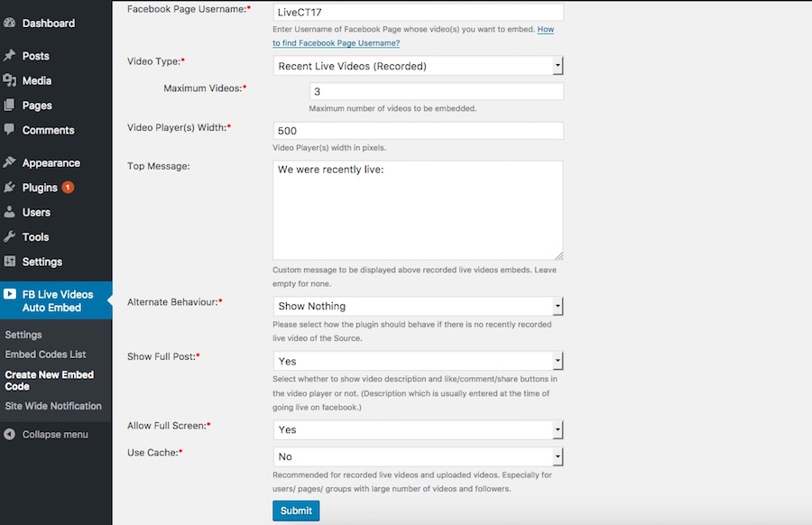Click the Tools wrench icon
This screenshot has height=525, width=812.
pyautogui.click(x=10, y=237)
